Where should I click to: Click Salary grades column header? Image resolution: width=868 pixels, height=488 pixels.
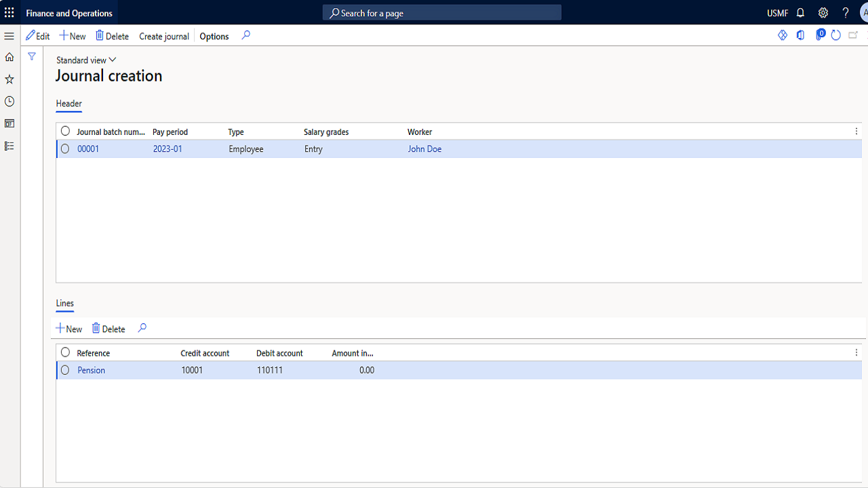pyautogui.click(x=326, y=132)
